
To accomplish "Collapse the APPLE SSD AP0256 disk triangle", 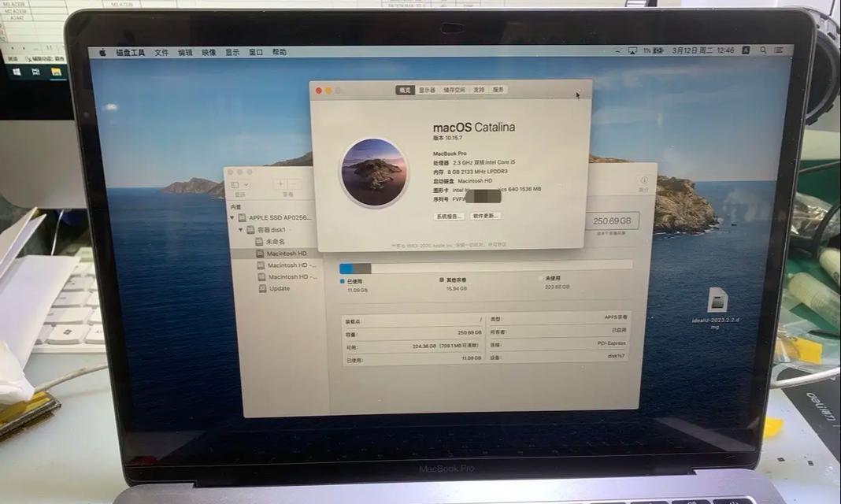I will [232, 218].
